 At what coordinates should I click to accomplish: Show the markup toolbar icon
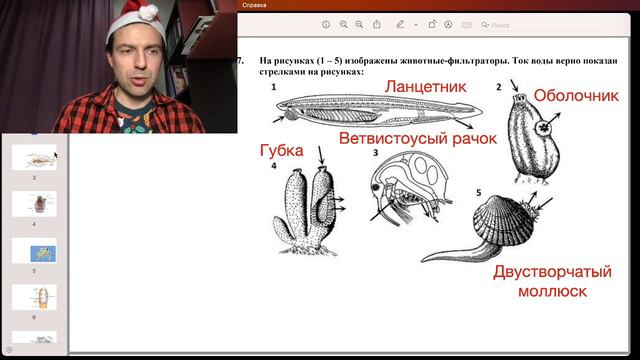click(x=448, y=25)
